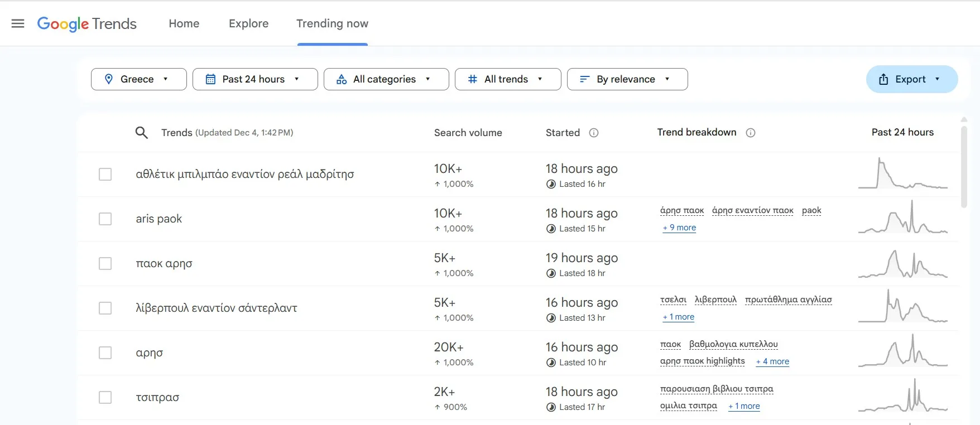Click the info icon next to Started
The height and width of the screenshot is (425, 980).
[x=594, y=133]
